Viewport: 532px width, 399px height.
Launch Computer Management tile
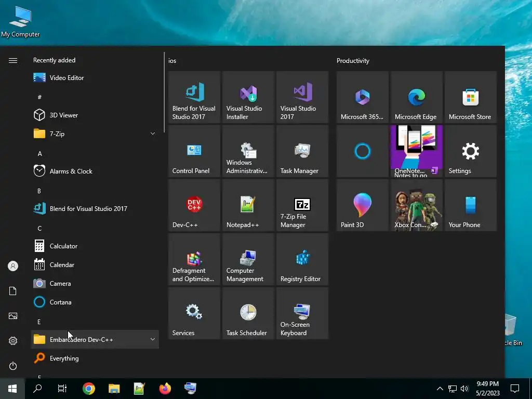(248, 259)
